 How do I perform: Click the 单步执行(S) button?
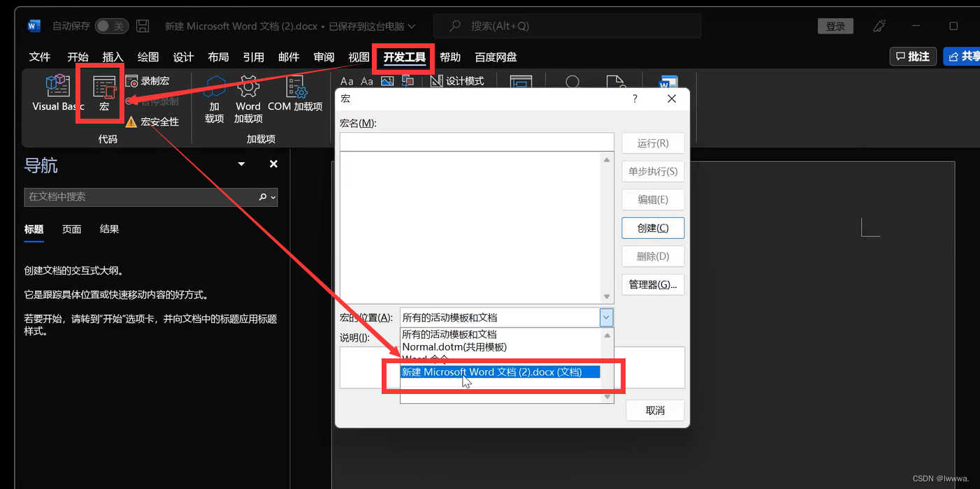653,171
